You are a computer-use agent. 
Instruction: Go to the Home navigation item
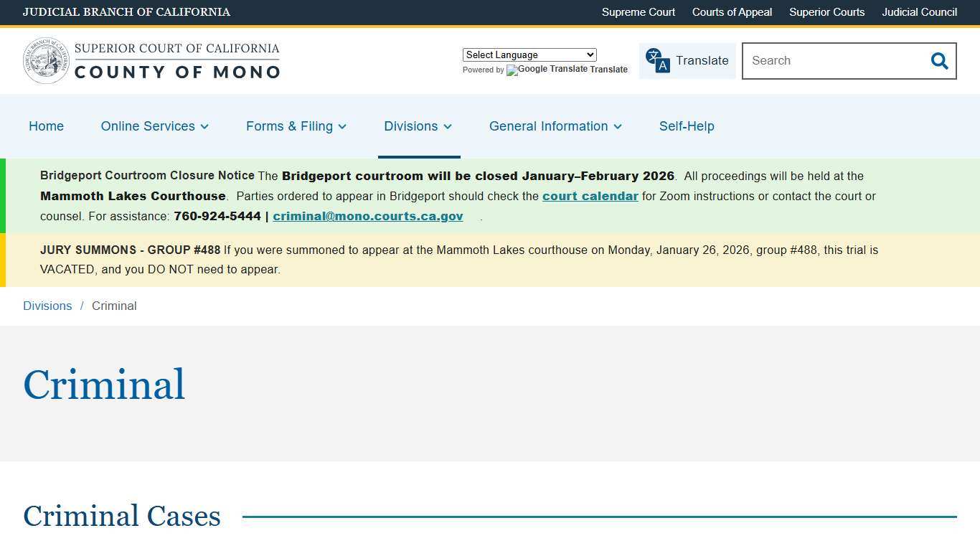(x=46, y=126)
